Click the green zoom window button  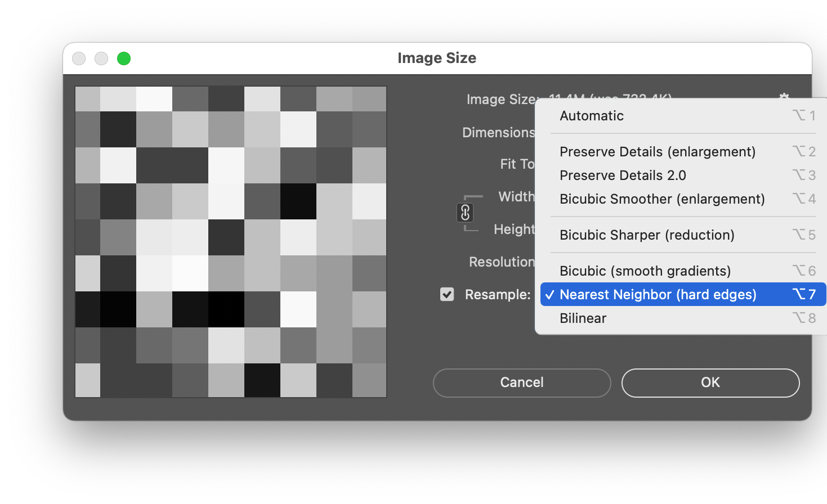click(x=123, y=58)
